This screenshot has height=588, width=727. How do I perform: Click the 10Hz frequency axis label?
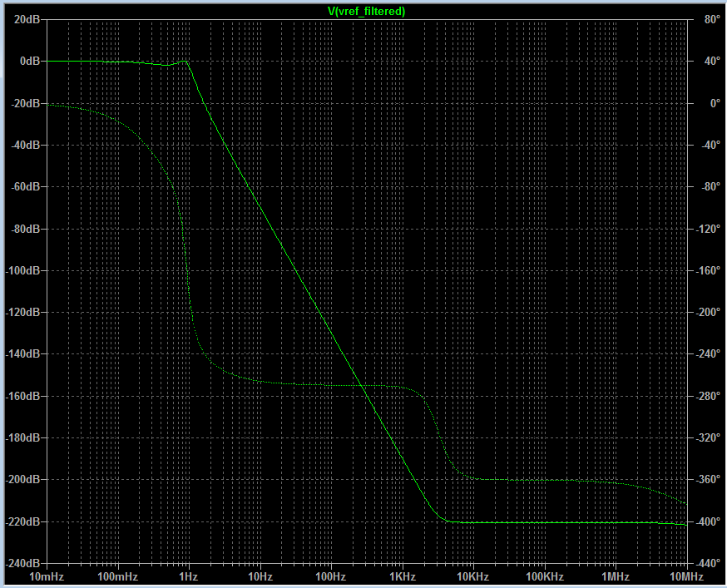[260, 577]
